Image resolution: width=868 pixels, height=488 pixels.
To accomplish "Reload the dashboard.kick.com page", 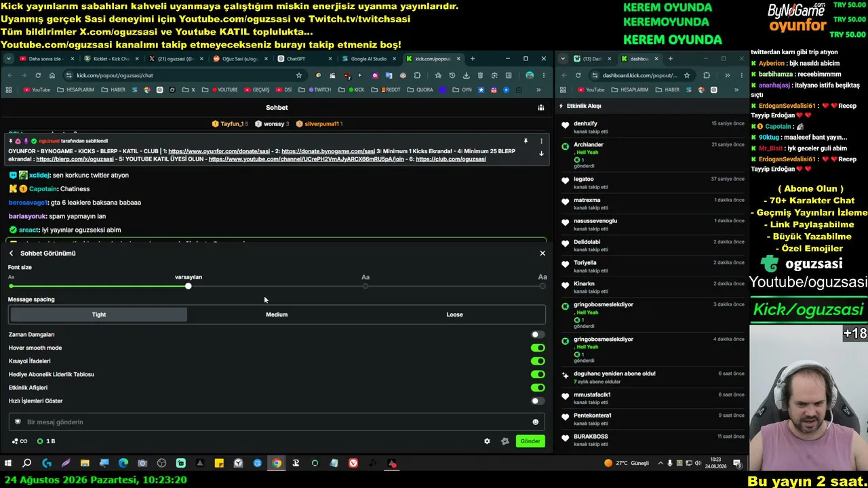I will tap(578, 75).
